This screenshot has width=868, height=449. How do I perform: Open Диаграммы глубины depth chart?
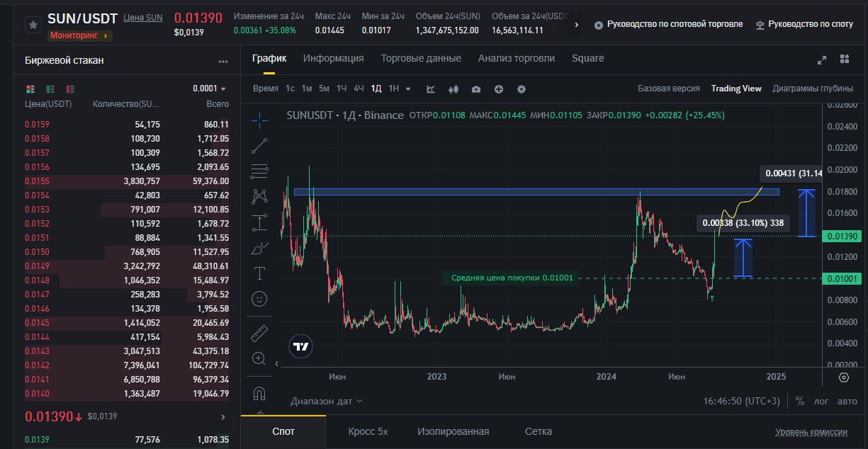pyautogui.click(x=813, y=89)
